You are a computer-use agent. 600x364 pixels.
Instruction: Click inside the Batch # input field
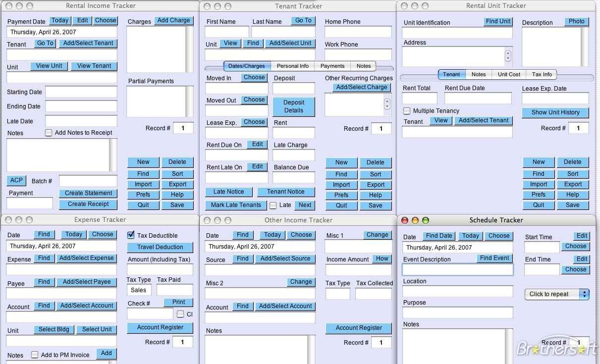88,180
